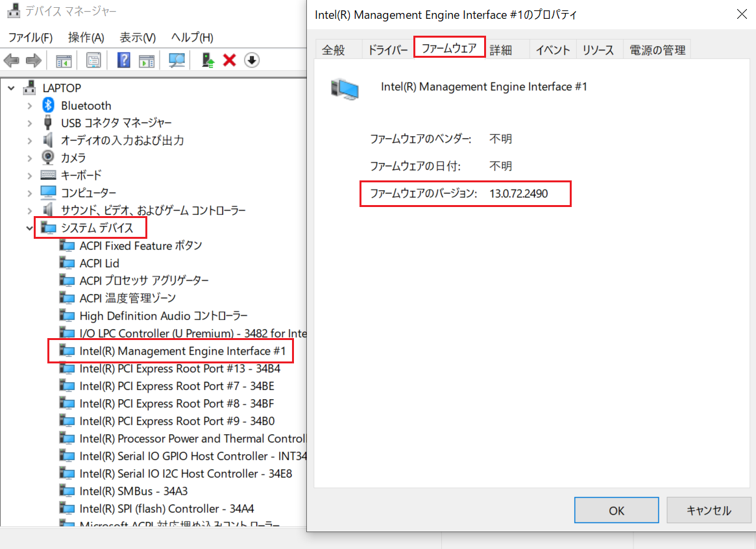
Task: Collapse the LAPTOP root node
Action: (x=11, y=88)
